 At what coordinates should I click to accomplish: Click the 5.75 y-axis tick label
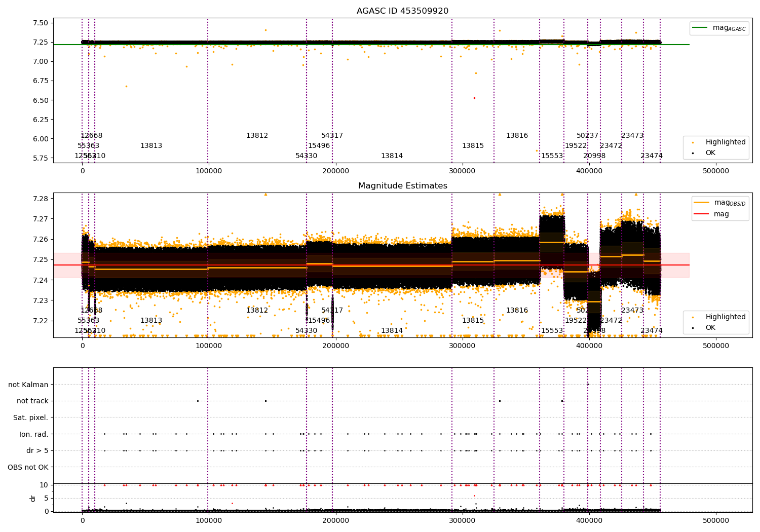point(40,158)
